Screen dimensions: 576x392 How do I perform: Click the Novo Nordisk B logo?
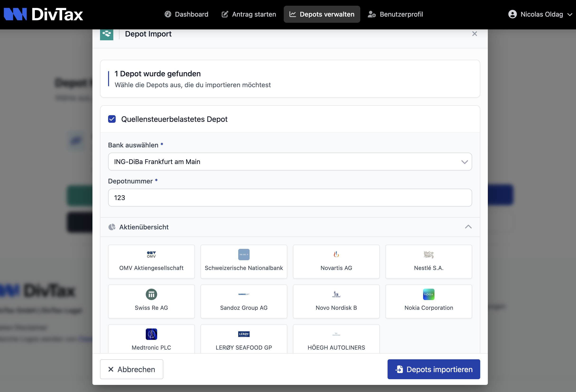coord(336,294)
